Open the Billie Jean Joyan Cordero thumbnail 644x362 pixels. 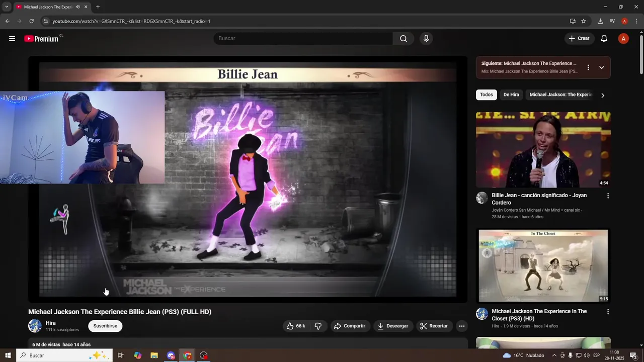[x=543, y=150]
